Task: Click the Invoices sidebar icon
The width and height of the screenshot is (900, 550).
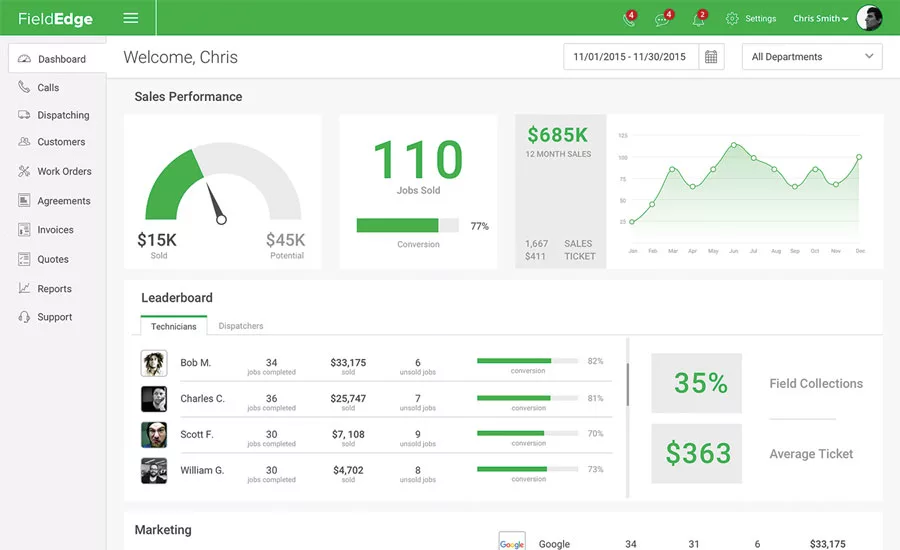Action: (x=24, y=230)
